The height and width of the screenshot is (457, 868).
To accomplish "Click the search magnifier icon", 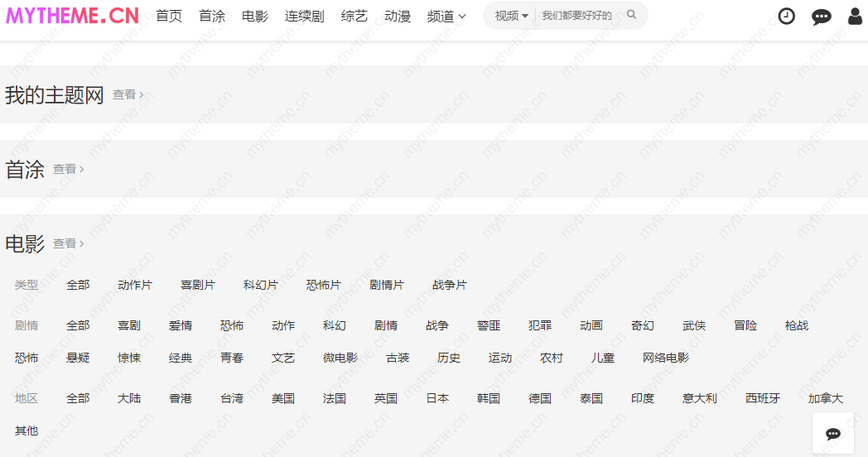I will tap(631, 15).
